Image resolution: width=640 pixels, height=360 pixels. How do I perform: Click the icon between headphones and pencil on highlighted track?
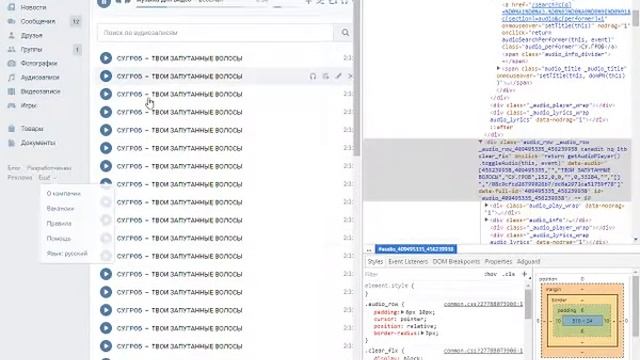pos(326,76)
